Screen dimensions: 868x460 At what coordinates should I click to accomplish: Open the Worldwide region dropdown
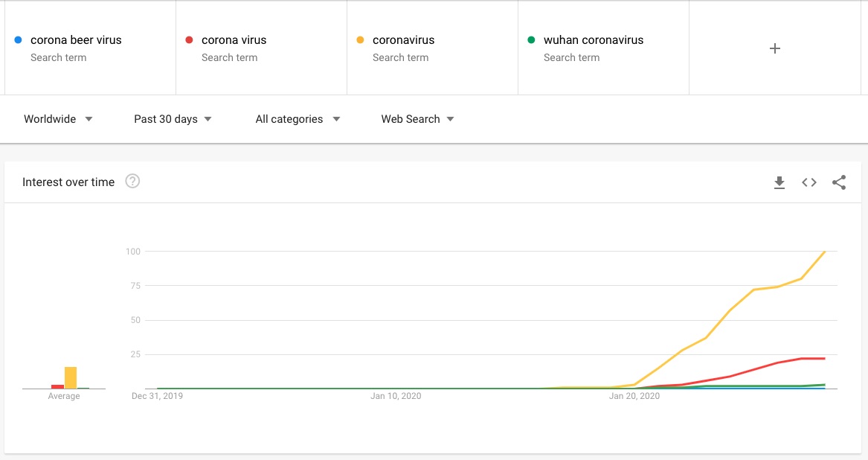58,119
